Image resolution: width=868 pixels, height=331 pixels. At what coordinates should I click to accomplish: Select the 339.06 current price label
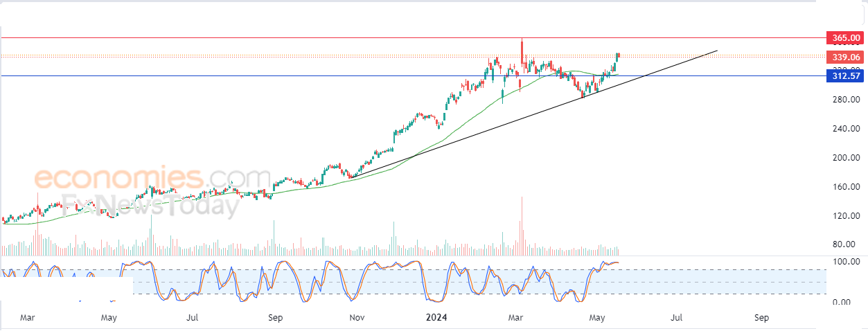pyautogui.click(x=845, y=57)
